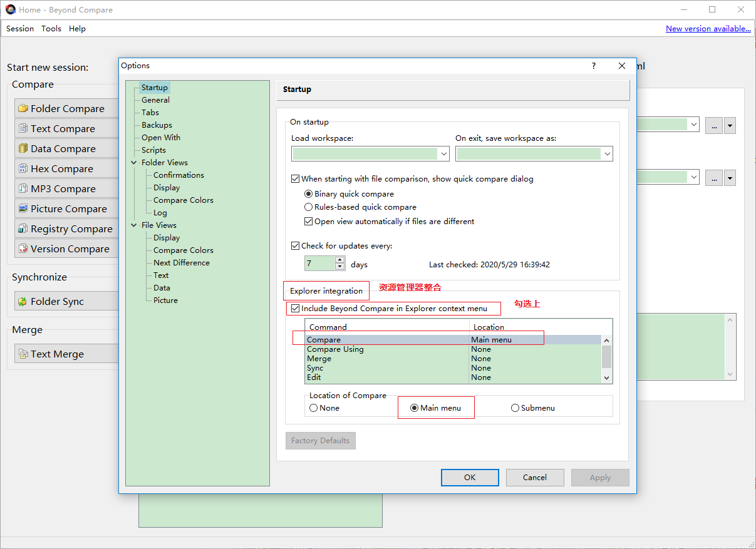The image size is (756, 549).
Task: Toggle Open view automatically if files differ
Action: pyautogui.click(x=308, y=222)
